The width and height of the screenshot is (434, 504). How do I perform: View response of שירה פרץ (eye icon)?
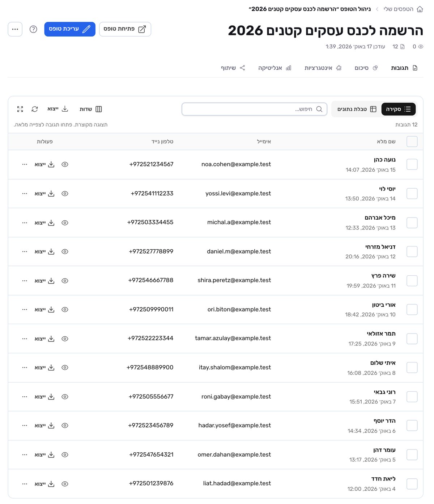(x=65, y=281)
